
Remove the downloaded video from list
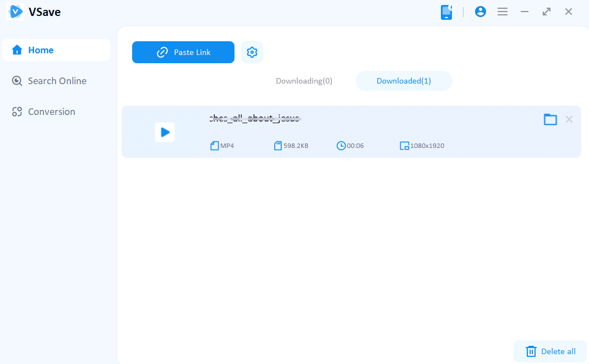pyautogui.click(x=569, y=119)
